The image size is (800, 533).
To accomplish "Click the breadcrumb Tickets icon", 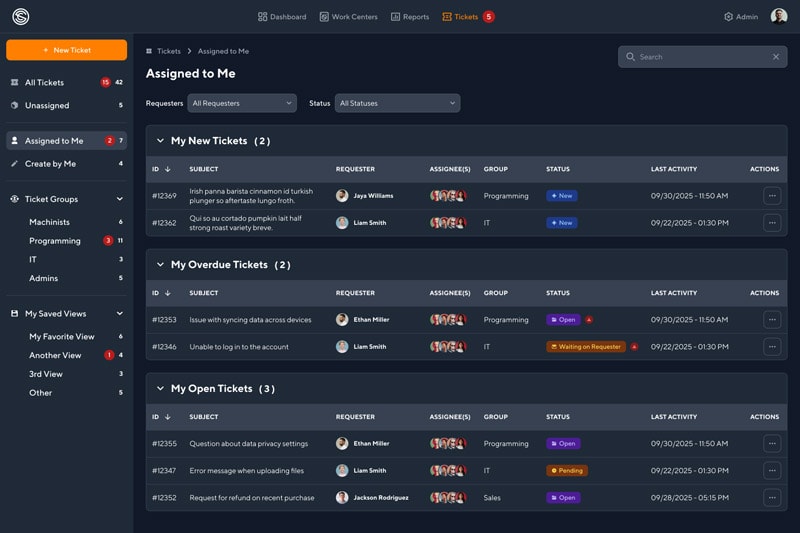I will click(x=149, y=51).
